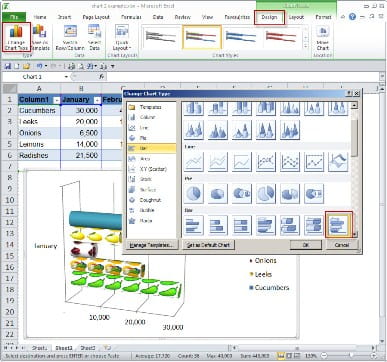This screenshot has height=362, width=387.
Task: Select XY (Scatter) category in list
Action: click(x=152, y=169)
